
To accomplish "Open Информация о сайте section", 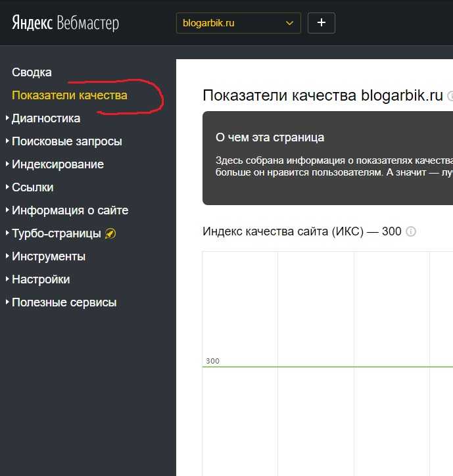I will [70, 210].
